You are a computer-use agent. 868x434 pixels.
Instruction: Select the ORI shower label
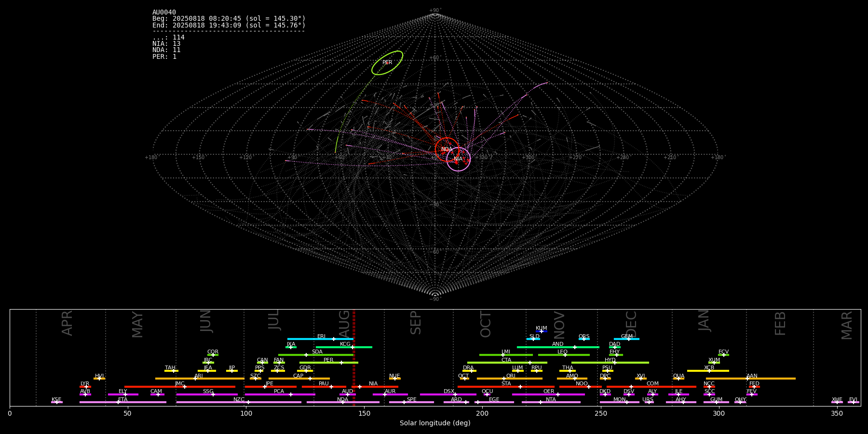tap(511, 376)
